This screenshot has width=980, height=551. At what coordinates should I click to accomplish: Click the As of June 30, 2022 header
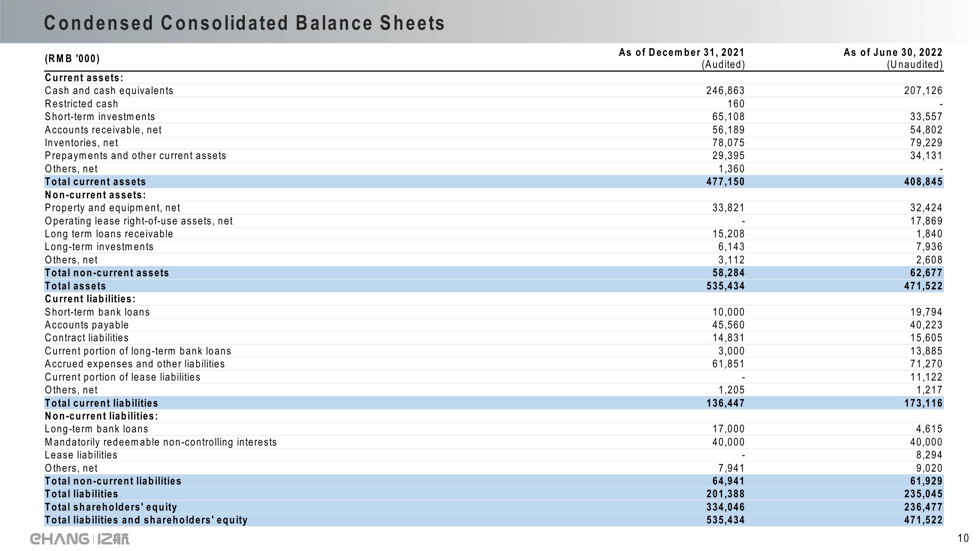tap(893, 52)
